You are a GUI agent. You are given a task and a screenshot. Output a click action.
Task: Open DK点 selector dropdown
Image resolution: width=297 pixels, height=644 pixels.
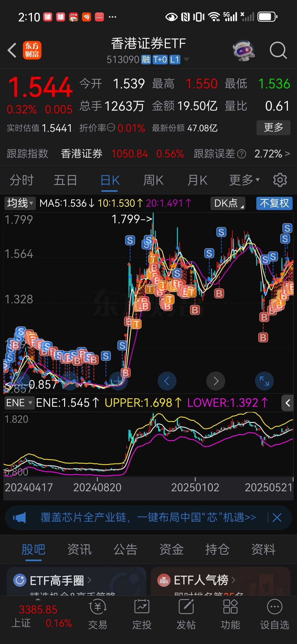[x=228, y=203]
